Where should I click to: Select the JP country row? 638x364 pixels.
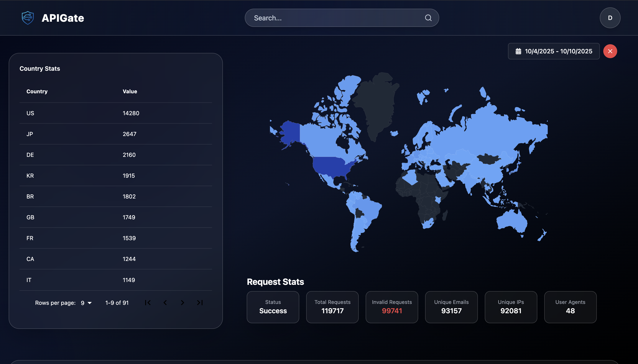[115, 134]
